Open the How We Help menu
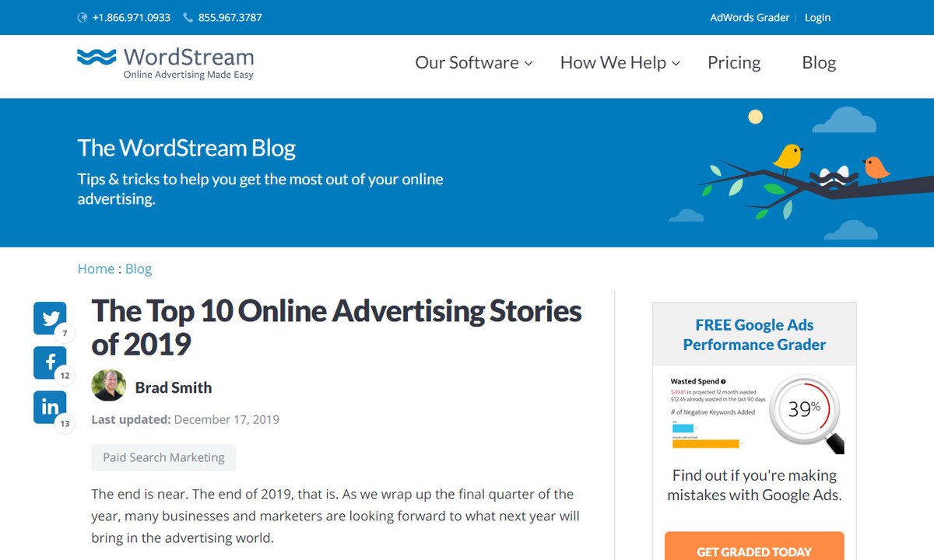This screenshot has height=560, width=934. pos(619,62)
